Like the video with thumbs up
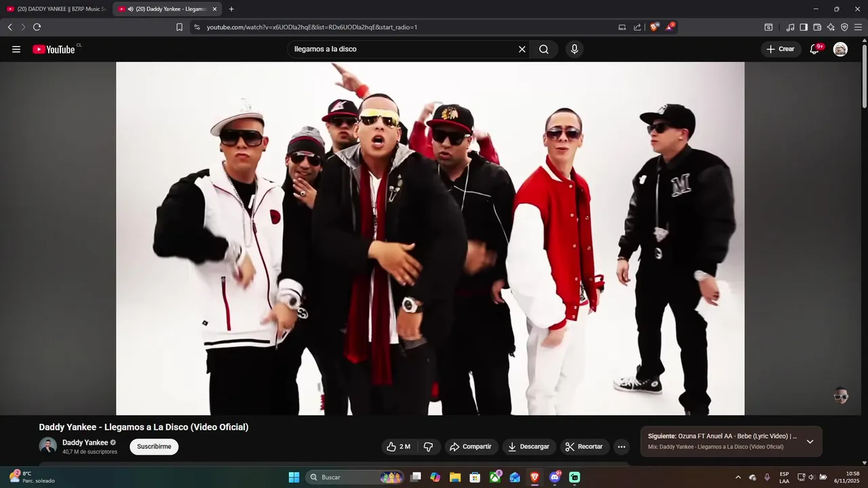The width and height of the screenshot is (868, 488). [x=399, y=447]
